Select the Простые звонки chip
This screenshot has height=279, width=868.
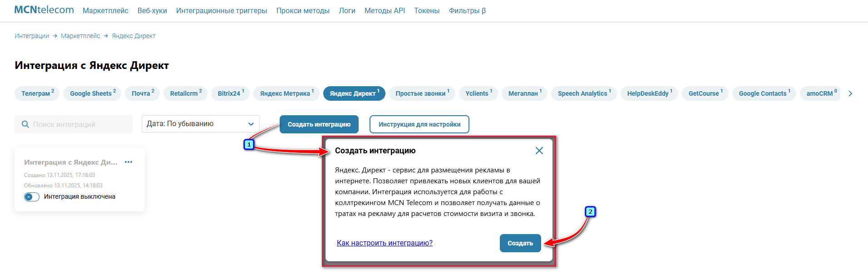click(x=422, y=93)
